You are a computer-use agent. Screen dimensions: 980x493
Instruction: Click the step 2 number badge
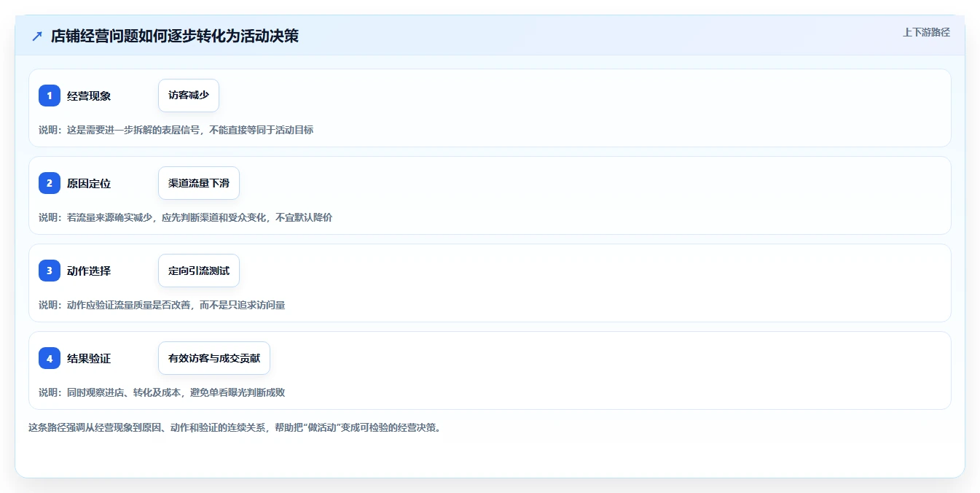(x=50, y=183)
